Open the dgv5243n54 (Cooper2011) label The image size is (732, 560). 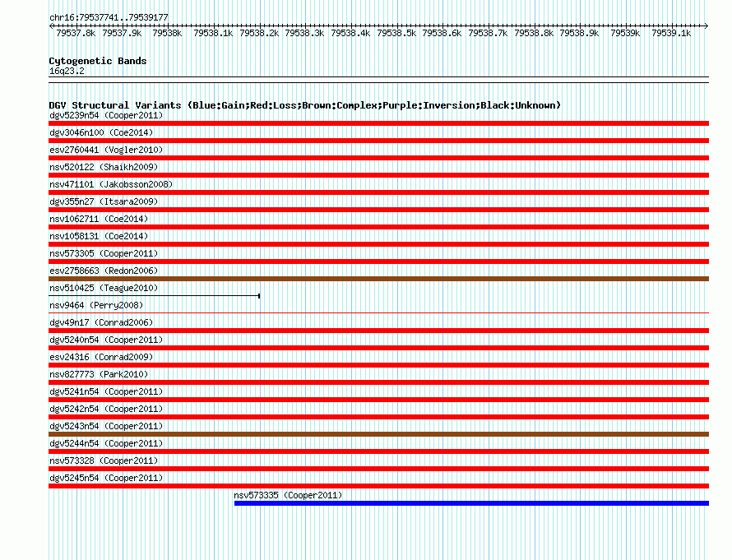coord(106,426)
